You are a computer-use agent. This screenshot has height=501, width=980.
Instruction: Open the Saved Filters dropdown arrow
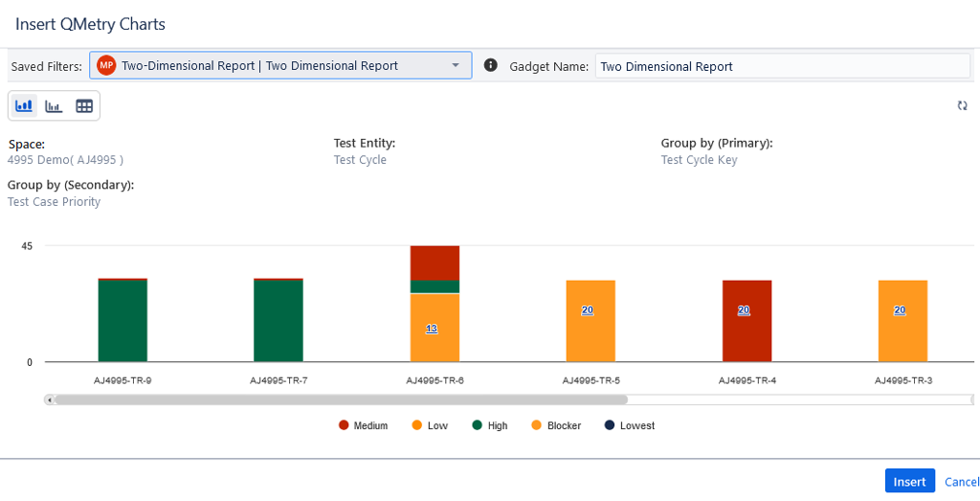[455, 65]
